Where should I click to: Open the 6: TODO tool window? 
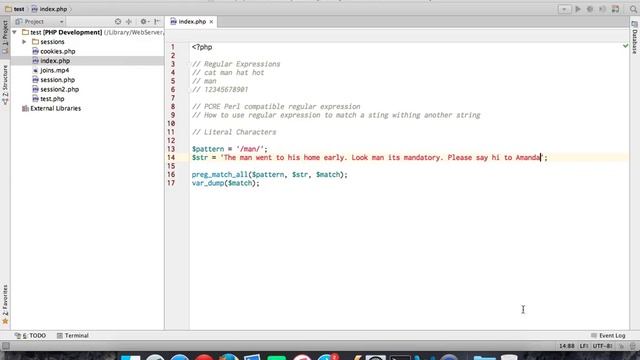[31, 336]
